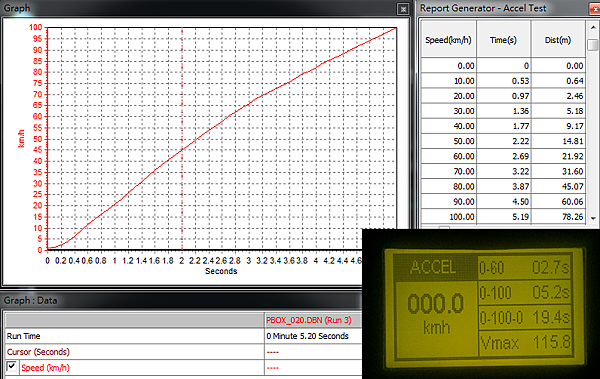Select the 4.50 time cell
This screenshot has height=379, width=600.
coord(504,202)
